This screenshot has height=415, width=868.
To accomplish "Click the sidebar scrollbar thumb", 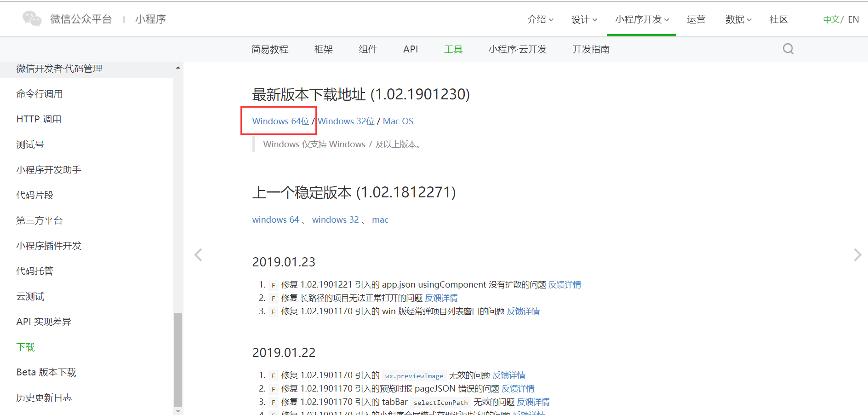I will (178, 360).
